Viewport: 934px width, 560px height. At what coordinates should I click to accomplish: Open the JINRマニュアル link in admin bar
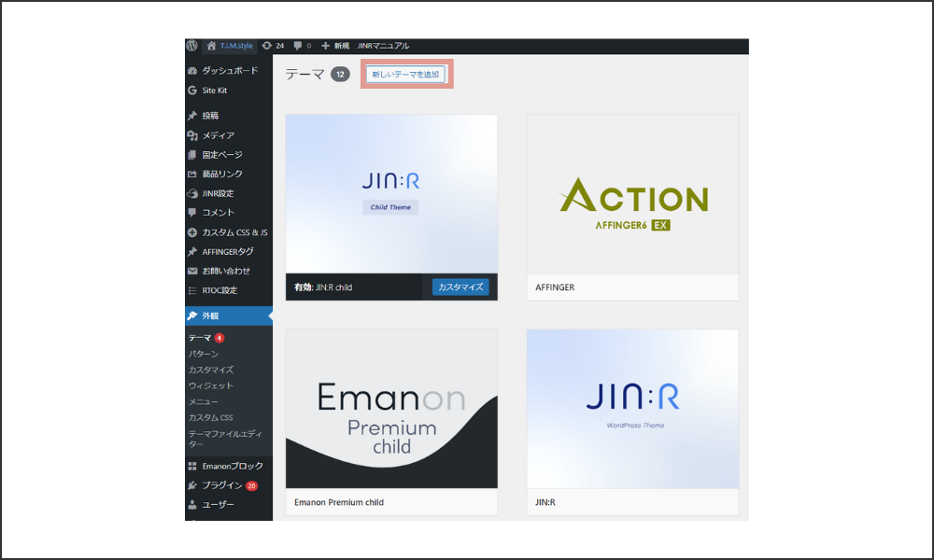(383, 46)
